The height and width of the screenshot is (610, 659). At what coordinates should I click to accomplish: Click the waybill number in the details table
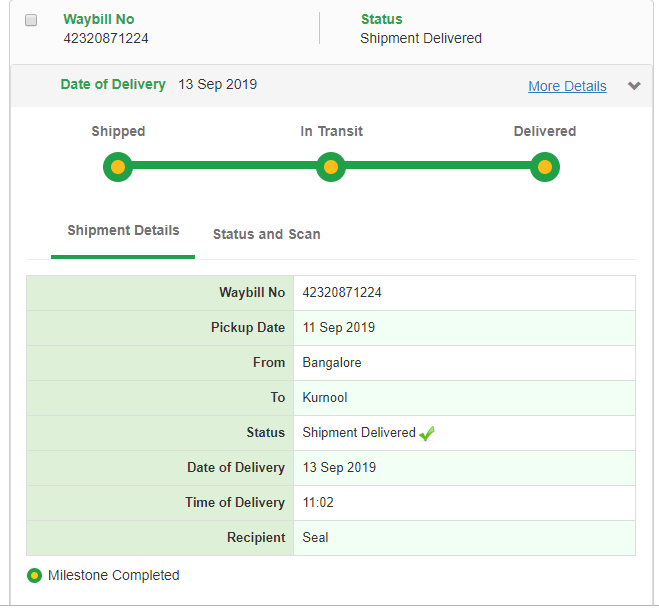click(342, 293)
